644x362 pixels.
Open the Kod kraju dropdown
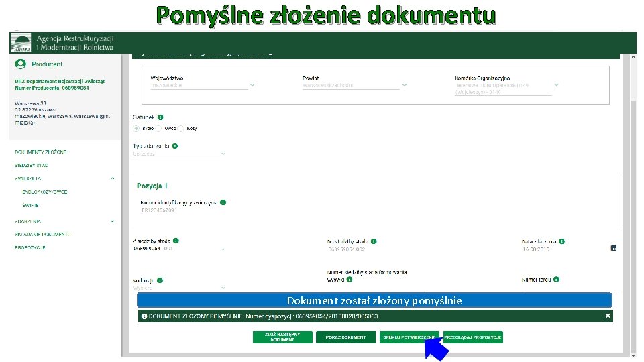(179, 288)
